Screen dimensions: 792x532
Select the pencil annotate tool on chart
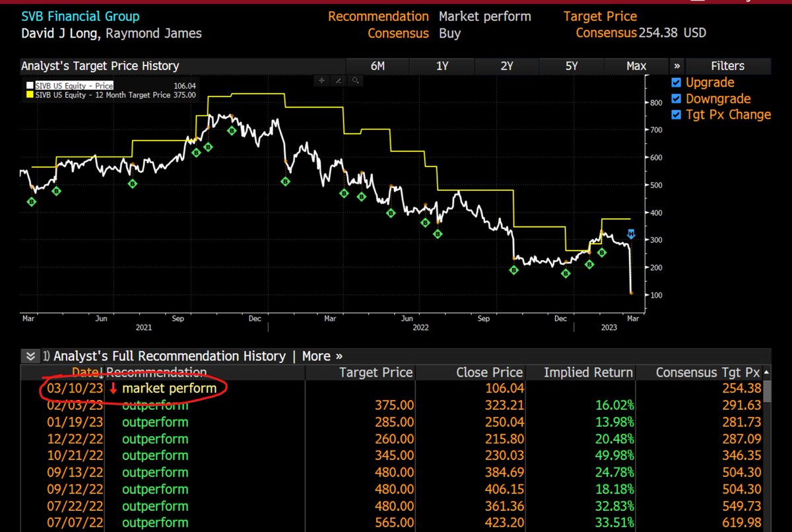tap(339, 81)
